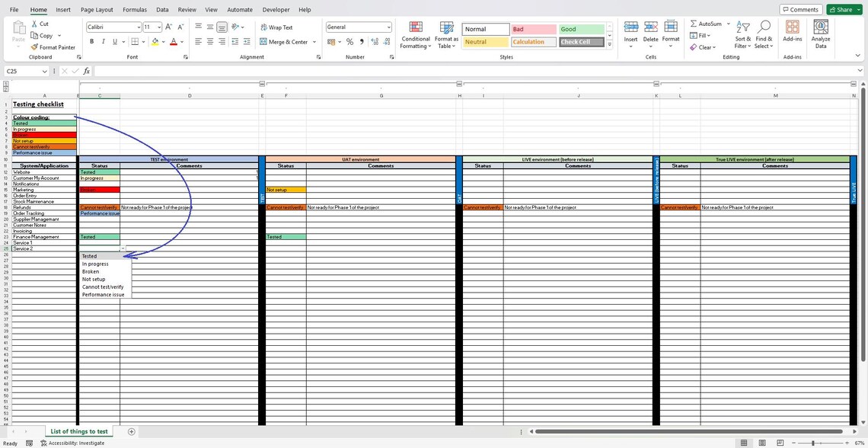
Task: Switch to the Formulas ribbon tab
Action: (134, 9)
